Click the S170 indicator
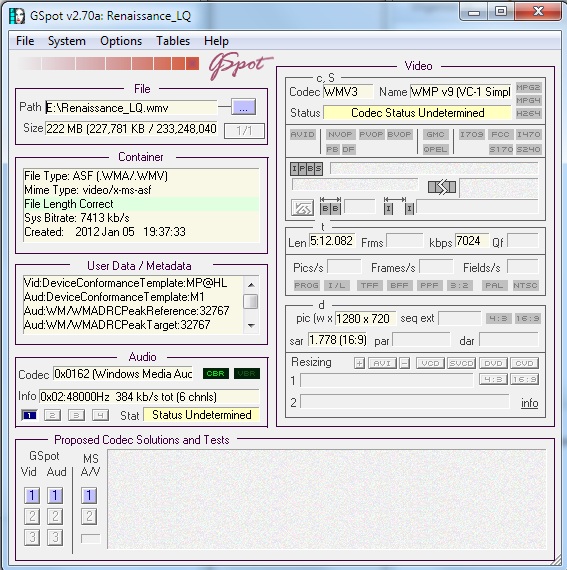 pyautogui.click(x=500, y=149)
